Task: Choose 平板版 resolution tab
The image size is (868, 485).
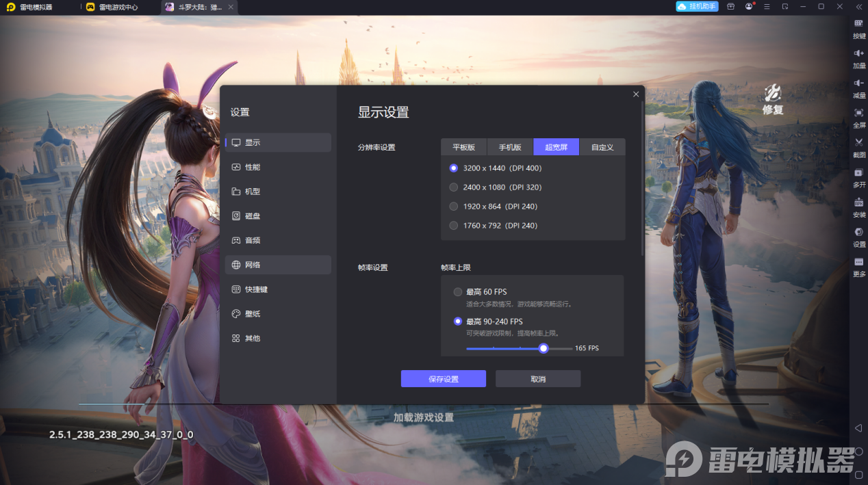Action: [x=463, y=147]
